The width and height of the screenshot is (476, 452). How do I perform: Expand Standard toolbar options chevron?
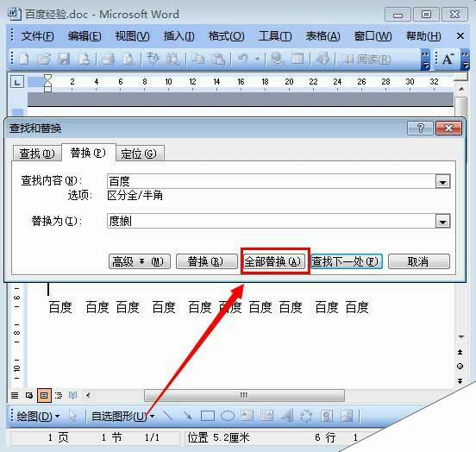tap(425, 60)
